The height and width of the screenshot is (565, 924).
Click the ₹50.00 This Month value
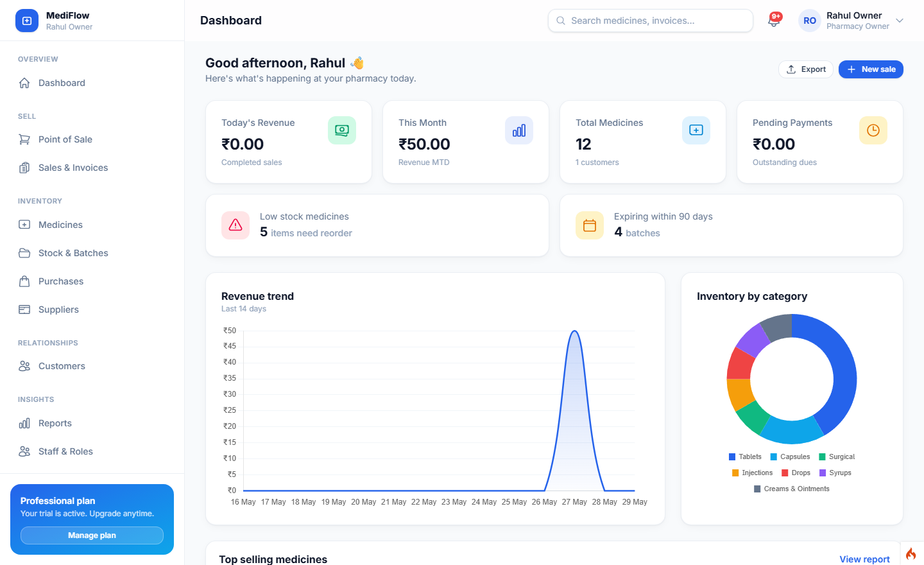click(x=424, y=144)
